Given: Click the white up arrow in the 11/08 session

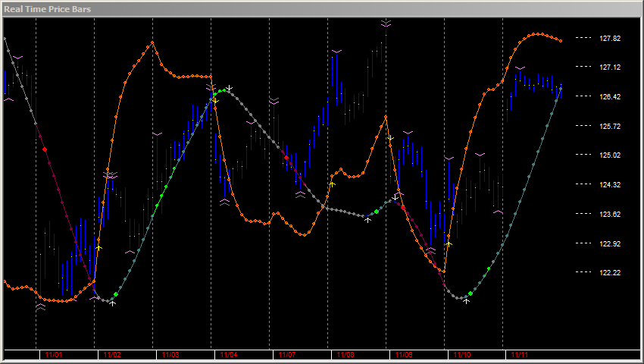Looking at the screenshot, I should coord(367,220).
